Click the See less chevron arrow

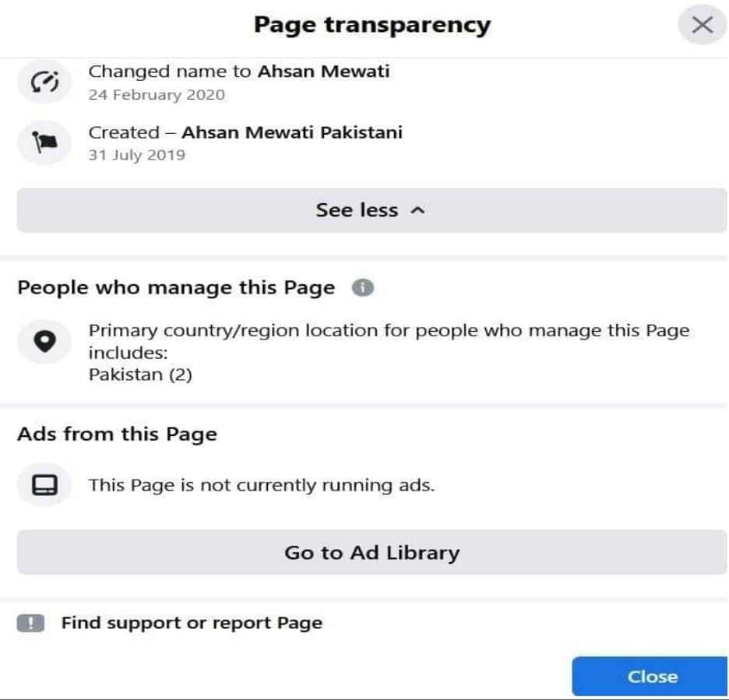417,210
